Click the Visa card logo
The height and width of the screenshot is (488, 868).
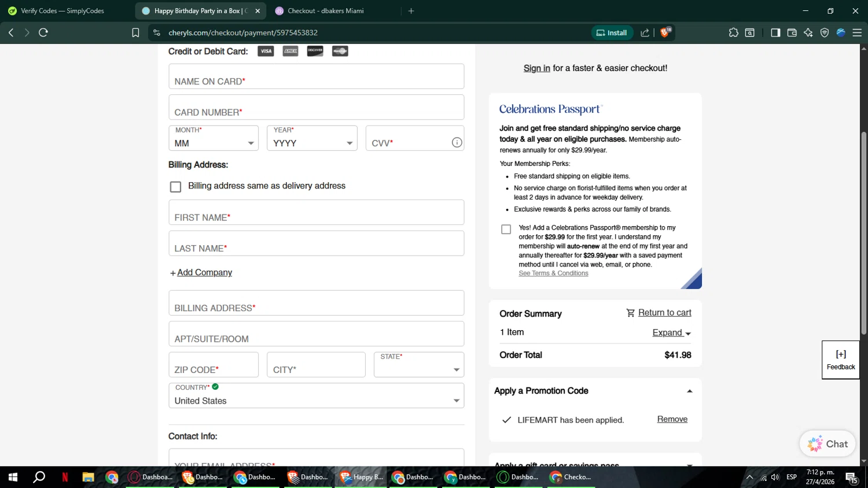coord(266,51)
